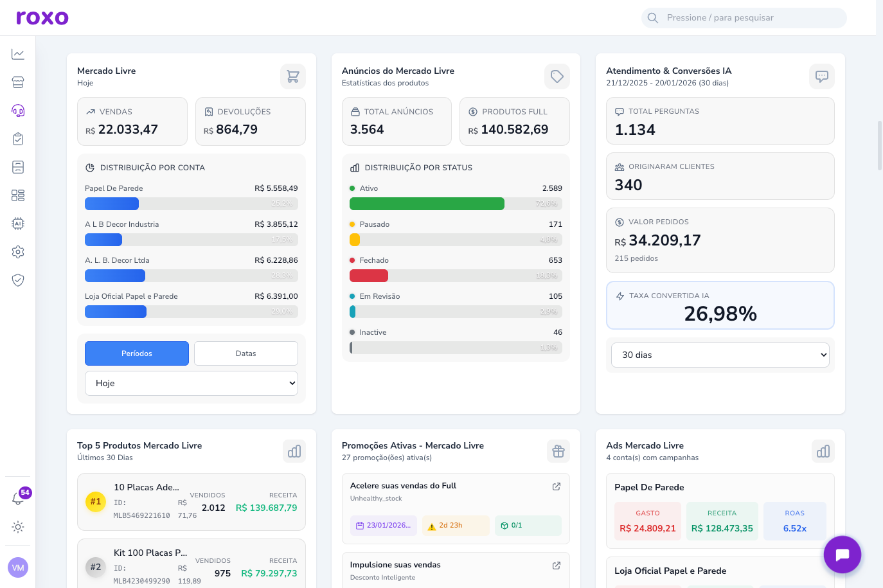Click the Top 5 Produtos chart icon
883x588 pixels.
pyautogui.click(x=294, y=451)
